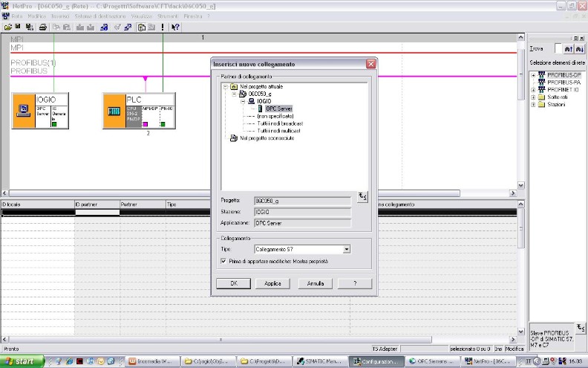This screenshot has height=368, width=588.
Task: Select 'Tutti i nodi broadcast' entry
Action: coord(280,123)
